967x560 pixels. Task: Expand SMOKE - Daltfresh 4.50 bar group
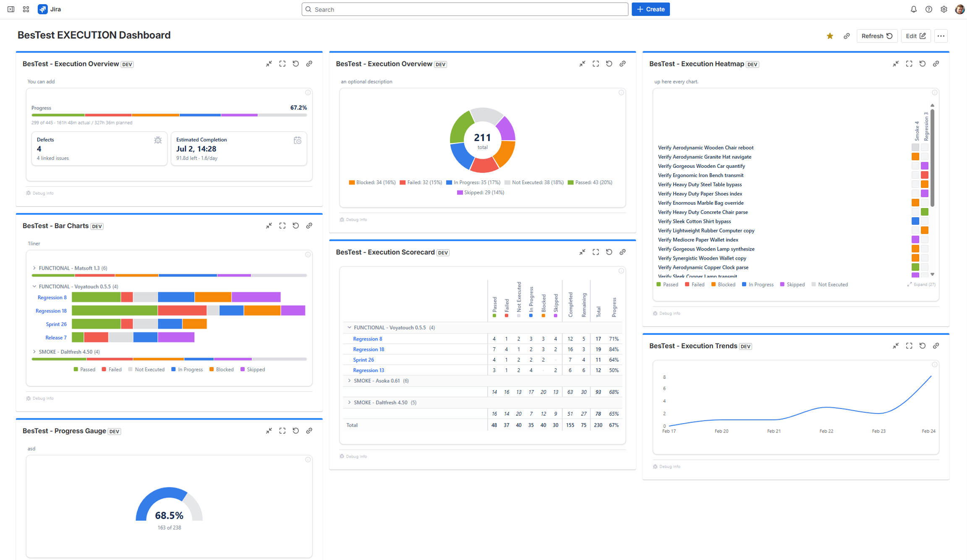34,352
